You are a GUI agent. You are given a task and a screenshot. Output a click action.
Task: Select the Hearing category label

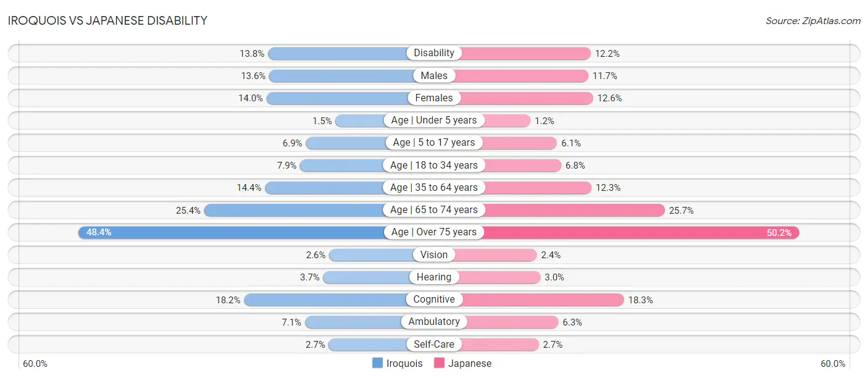click(434, 277)
